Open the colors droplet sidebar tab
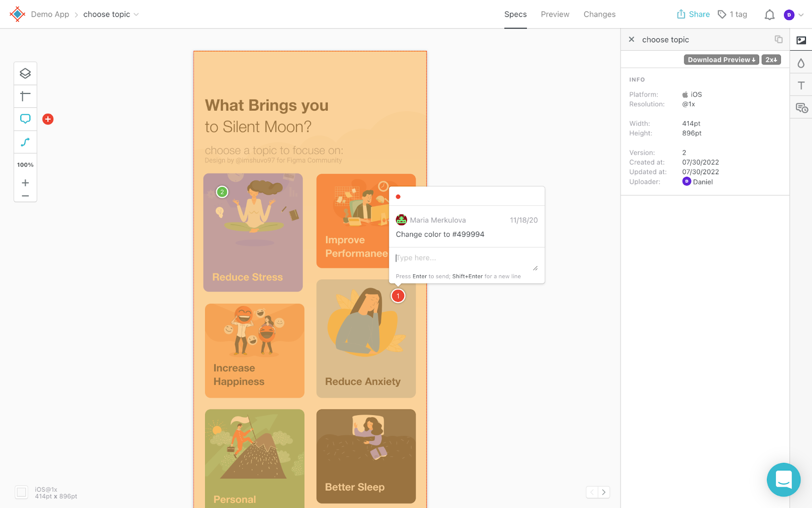 [801, 63]
